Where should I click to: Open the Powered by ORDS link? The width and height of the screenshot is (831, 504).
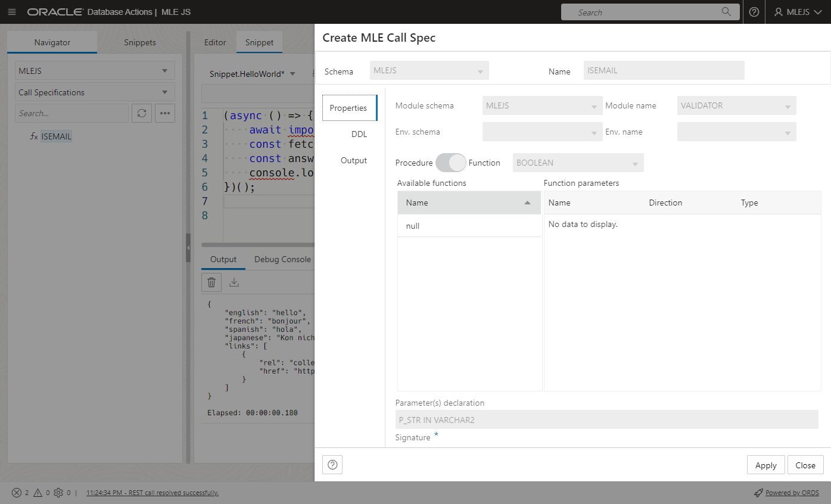pyautogui.click(x=792, y=493)
